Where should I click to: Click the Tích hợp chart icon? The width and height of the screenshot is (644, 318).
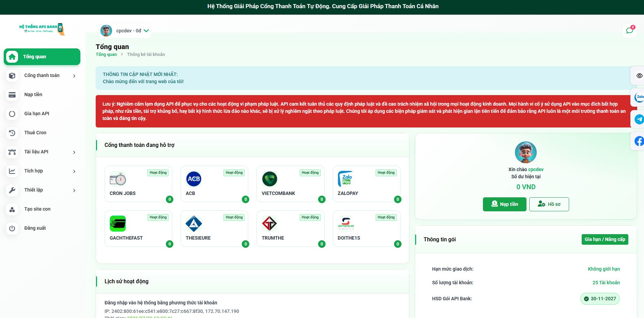[x=12, y=171]
